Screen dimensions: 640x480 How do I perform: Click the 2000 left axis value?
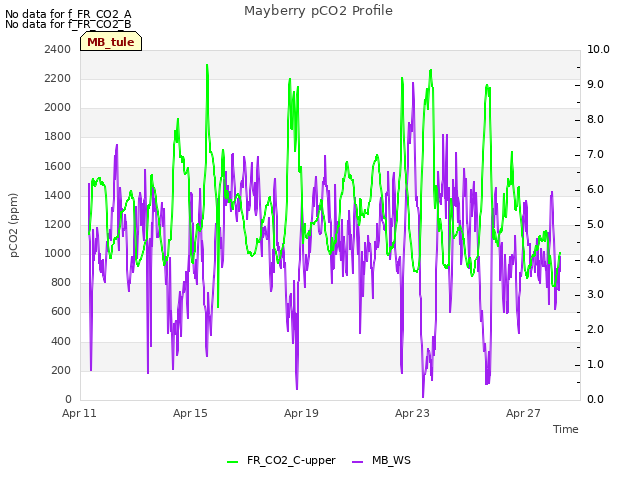click(x=58, y=107)
